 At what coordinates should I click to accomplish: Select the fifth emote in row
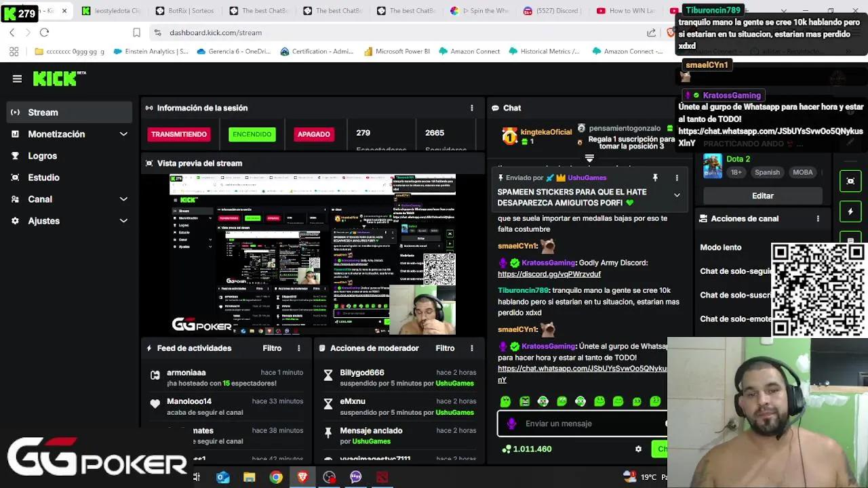[x=580, y=401]
